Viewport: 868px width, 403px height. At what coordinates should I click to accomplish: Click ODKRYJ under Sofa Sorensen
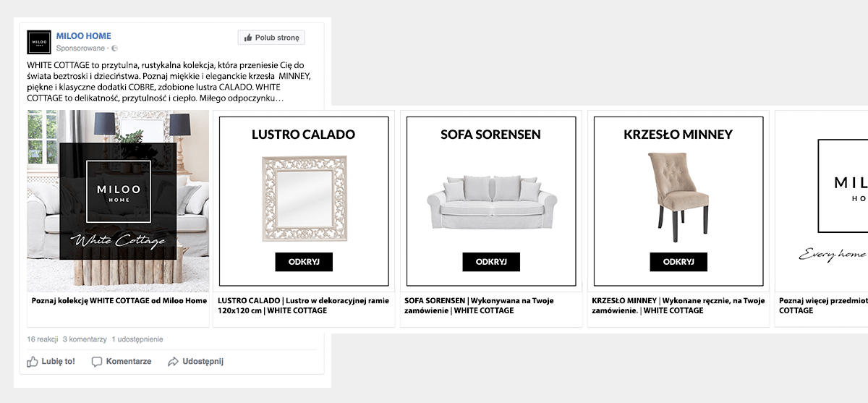pyautogui.click(x=491, y=262)
